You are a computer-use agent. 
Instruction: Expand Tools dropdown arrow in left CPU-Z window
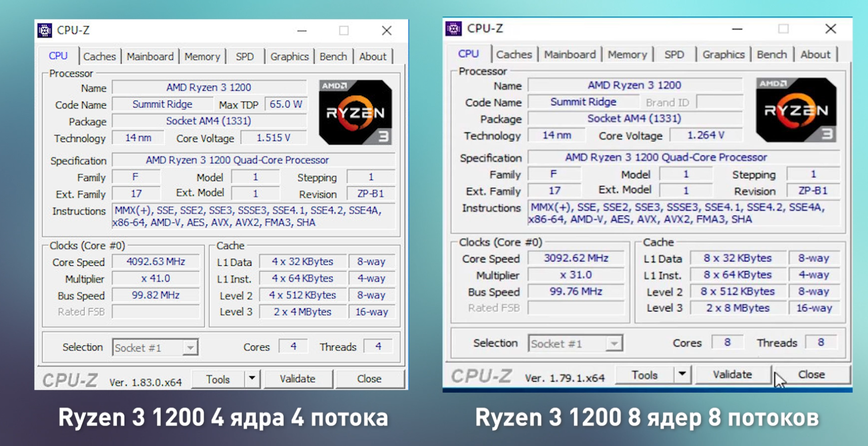[x=252, y=379]
